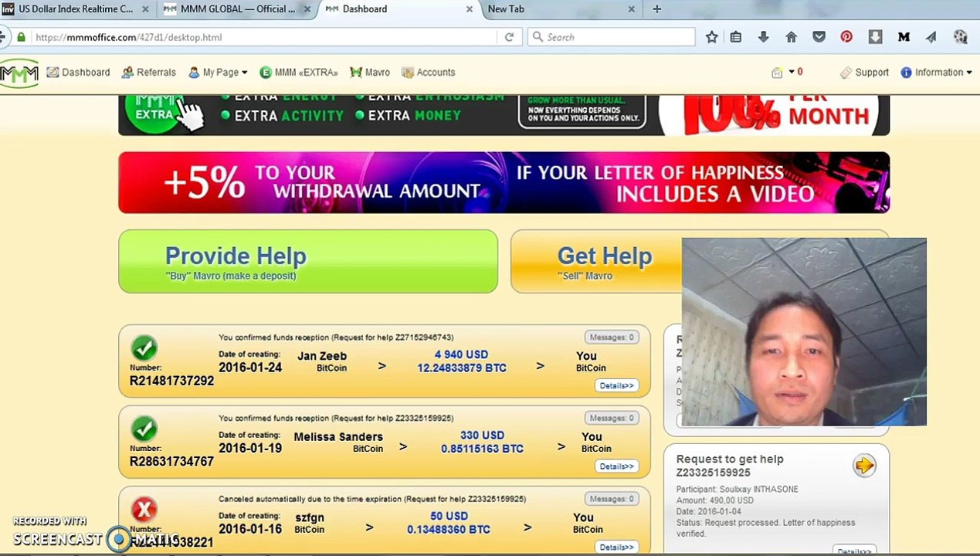Switch to US Dollar Index Realtime tab

point(76,8)
